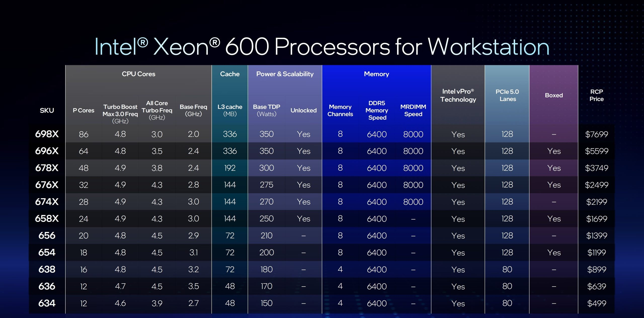The width and height of the screenshot is (644, 318).
Task: Click the $499 price for 634
Action: [x=597, y=303]
